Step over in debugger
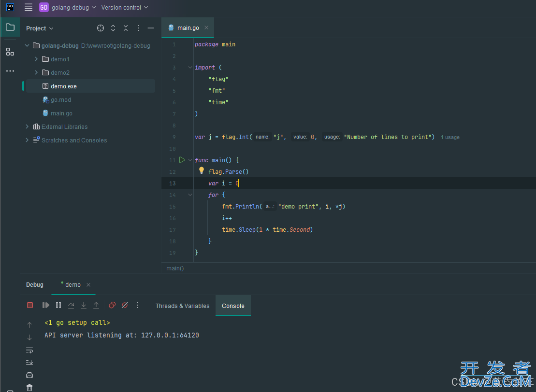Image resolution: width=536 pixels, height=392 pixels. 71,305
